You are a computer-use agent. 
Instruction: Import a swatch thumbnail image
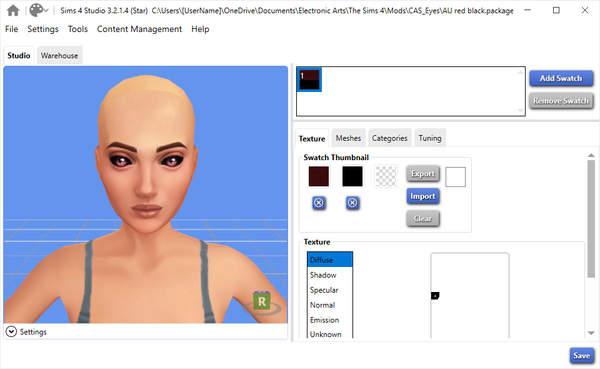click(423, 196)
